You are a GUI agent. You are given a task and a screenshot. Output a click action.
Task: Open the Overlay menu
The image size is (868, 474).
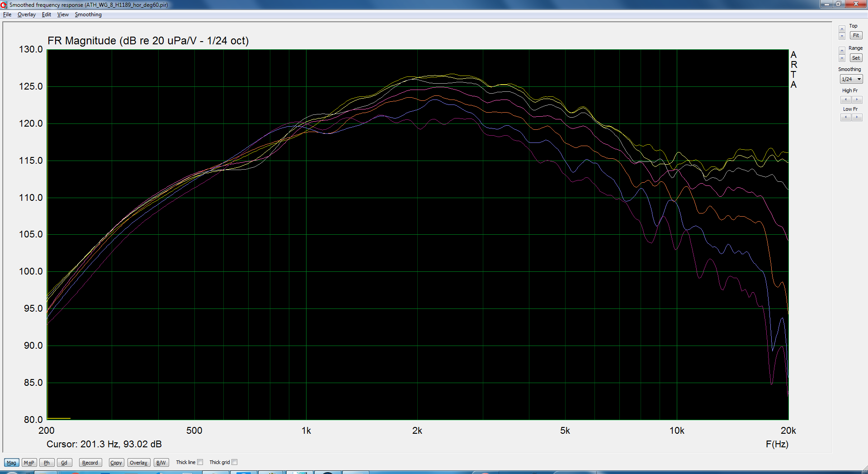26,14
